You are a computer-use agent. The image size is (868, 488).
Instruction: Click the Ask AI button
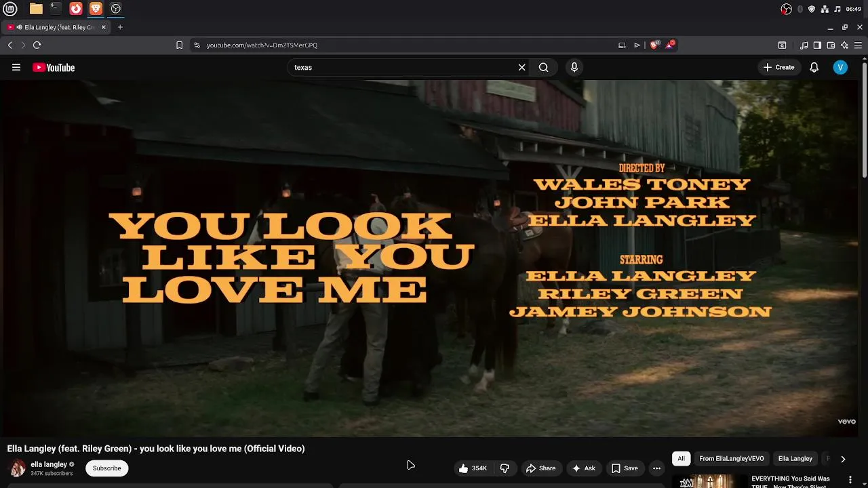tap(583, 468)
